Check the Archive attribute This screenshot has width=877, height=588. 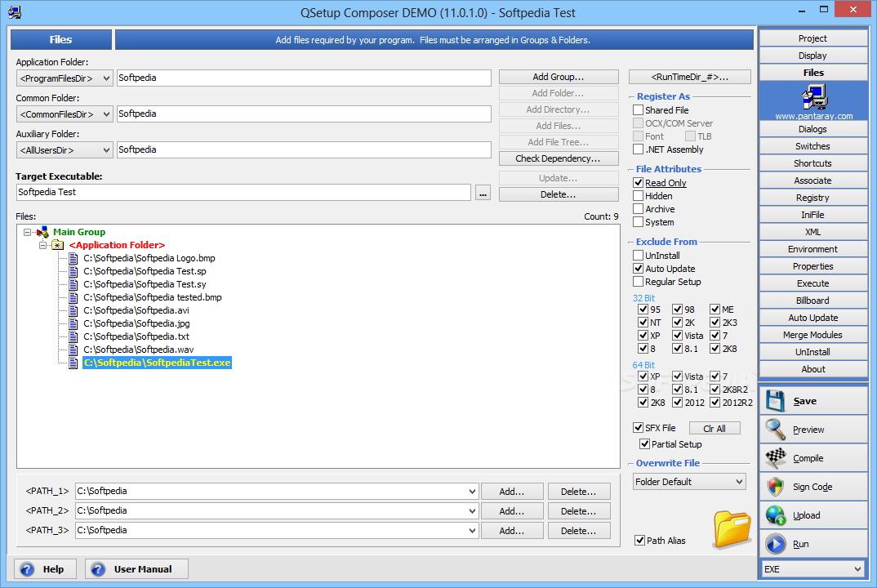click(x=639, y=209)
